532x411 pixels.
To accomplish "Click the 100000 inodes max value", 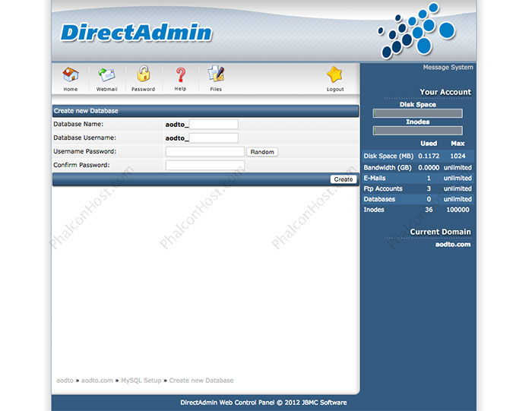I will (458, 210).
